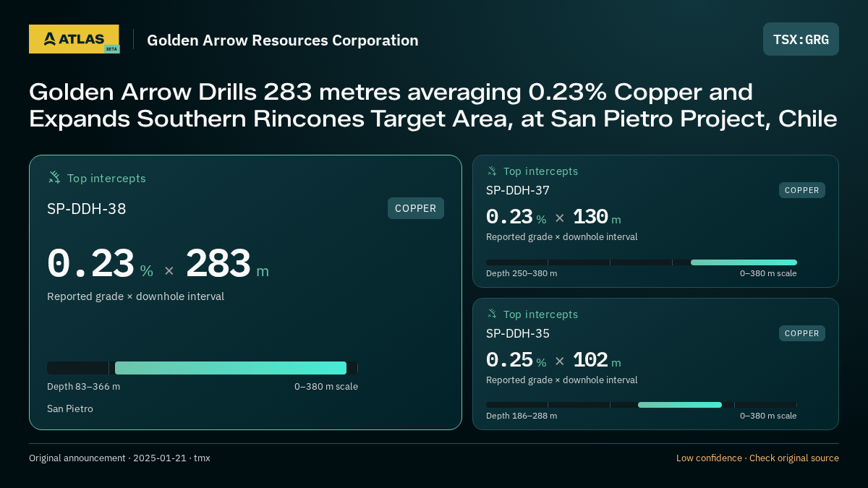Screen dimensions: 868x488
Task: Click 'San Pietro' project label
Action: [70, 409]
